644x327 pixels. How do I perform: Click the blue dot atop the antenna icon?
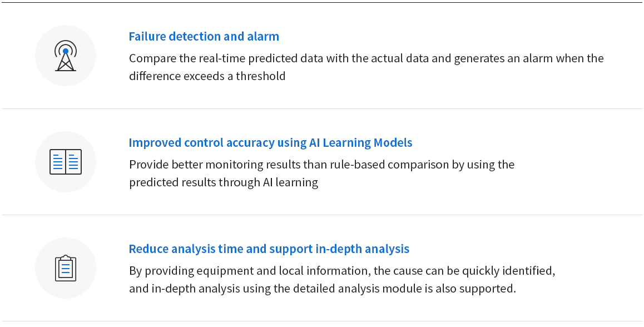tap(65, 51)
